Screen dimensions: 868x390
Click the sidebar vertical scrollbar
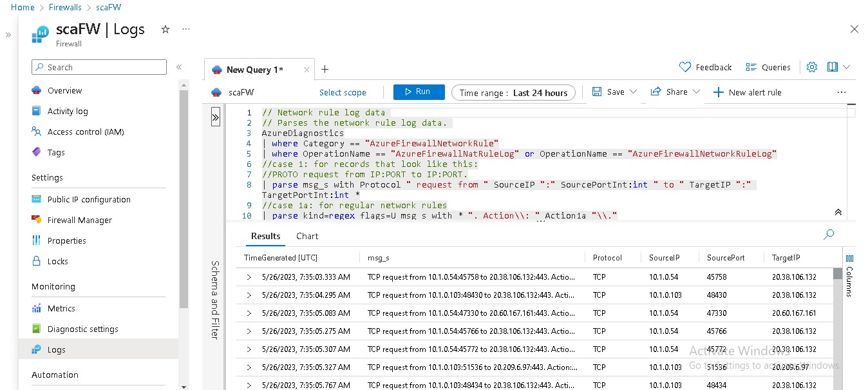coord(184,200)
